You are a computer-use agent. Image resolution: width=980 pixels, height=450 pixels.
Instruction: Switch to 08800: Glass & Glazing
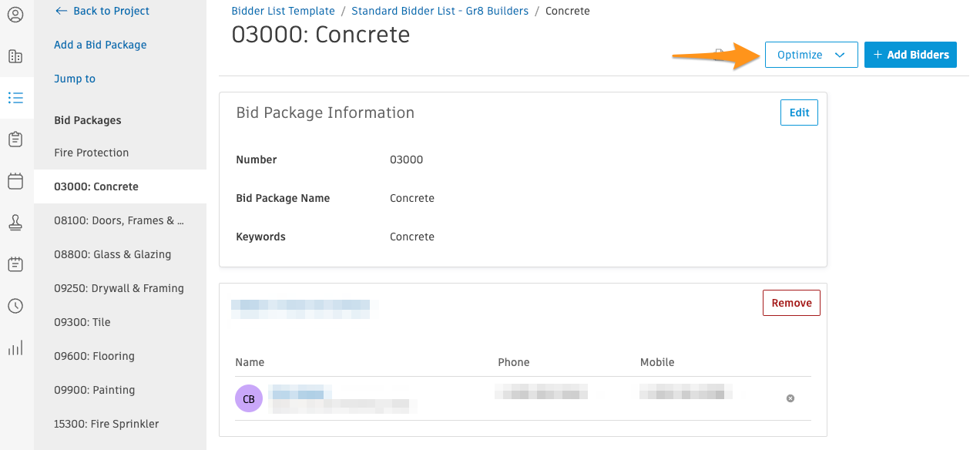click(x=112, y=254)
